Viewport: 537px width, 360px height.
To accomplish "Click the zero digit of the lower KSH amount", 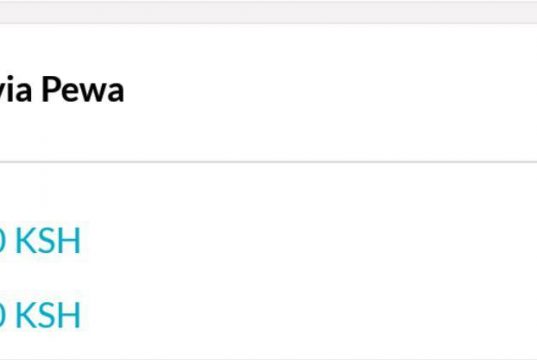I will [x=2, y=315].
